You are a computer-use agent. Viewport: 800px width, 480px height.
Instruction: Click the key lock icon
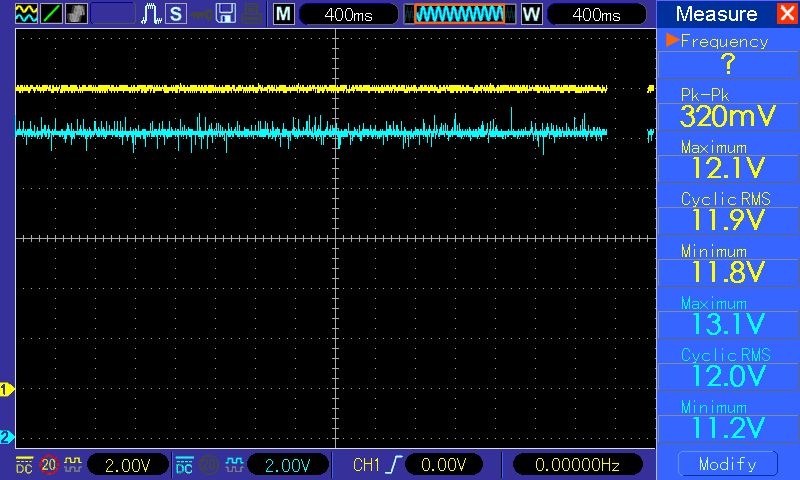pos(202,14)
